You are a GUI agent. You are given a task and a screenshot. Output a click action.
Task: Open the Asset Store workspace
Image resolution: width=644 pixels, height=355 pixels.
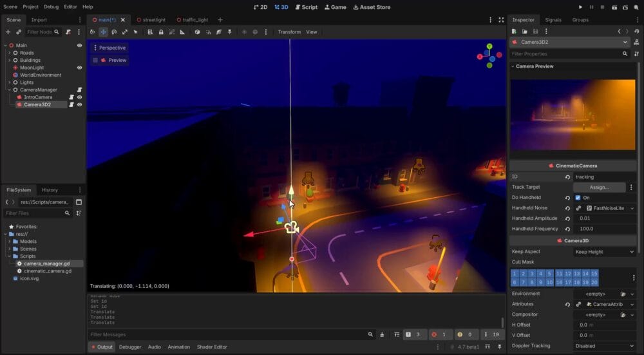click(372, 7)
